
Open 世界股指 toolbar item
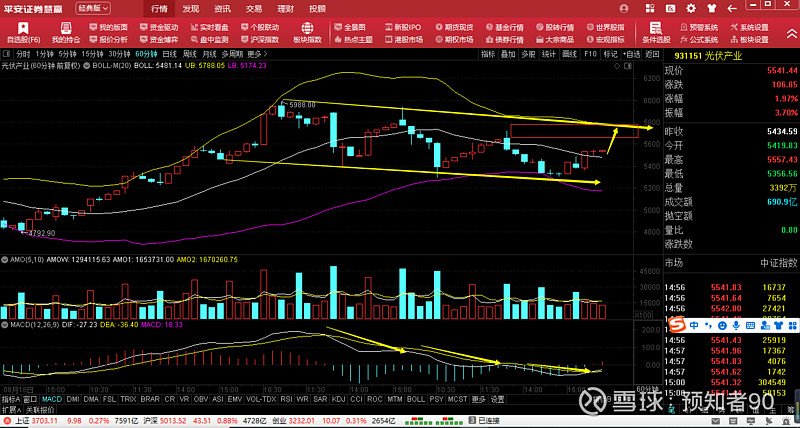click(606, 28)
